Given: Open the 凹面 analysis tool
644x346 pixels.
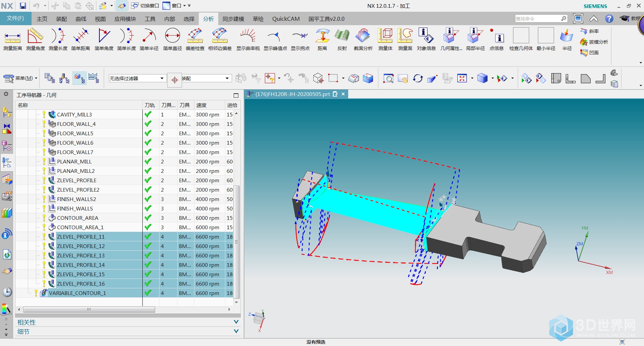Looking at the screenshot, I should pos(590,53).
